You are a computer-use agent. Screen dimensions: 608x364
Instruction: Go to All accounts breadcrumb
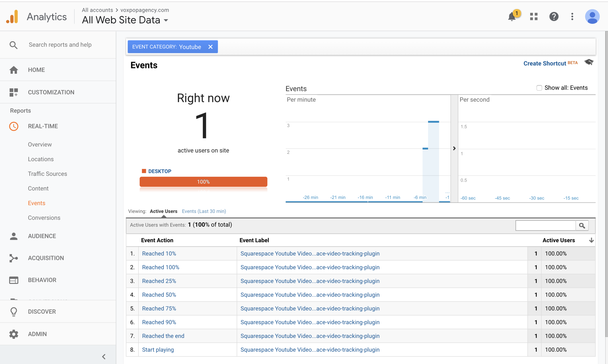97,10
